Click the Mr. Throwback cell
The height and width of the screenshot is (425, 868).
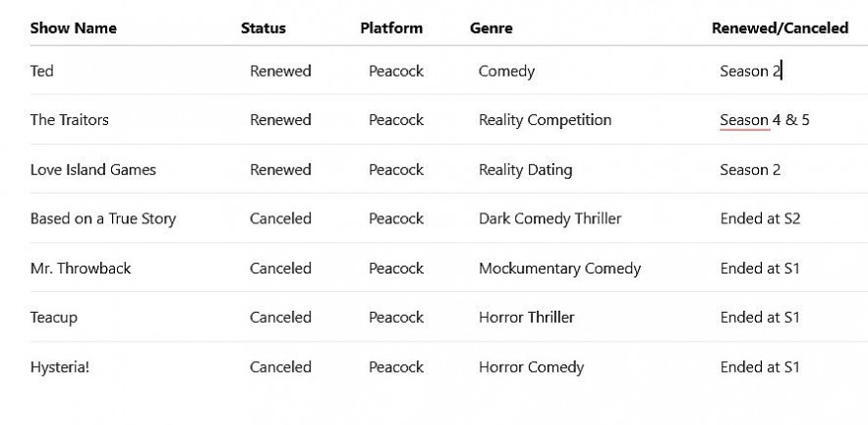point(81,268)
